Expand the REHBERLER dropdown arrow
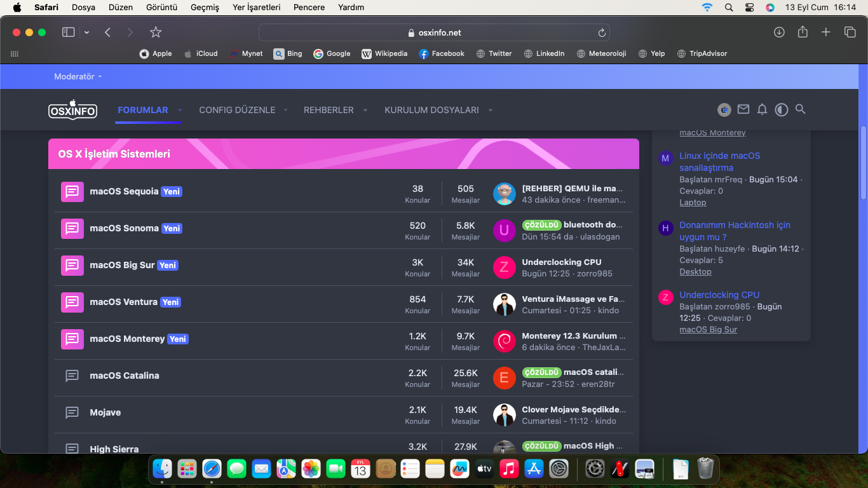868x488 pixels. [365, 110]
